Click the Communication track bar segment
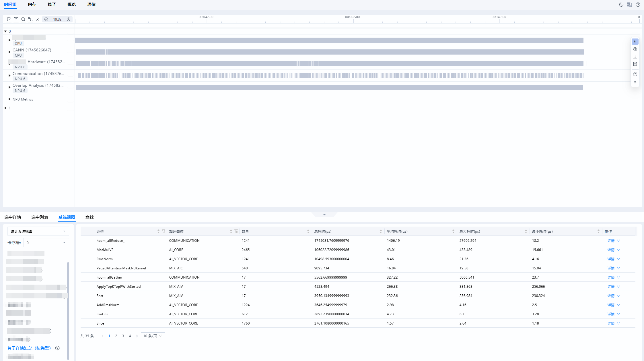 coord(330,76)
